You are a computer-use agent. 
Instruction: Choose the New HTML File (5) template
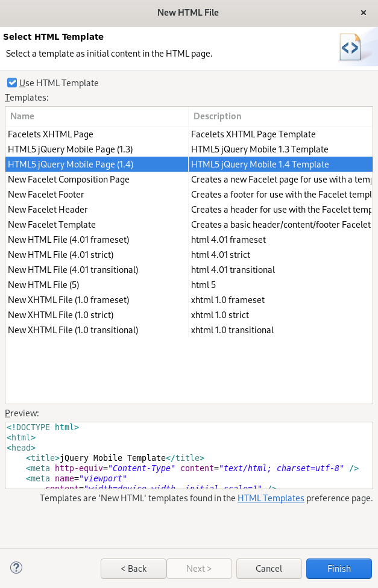click(43, 285)
